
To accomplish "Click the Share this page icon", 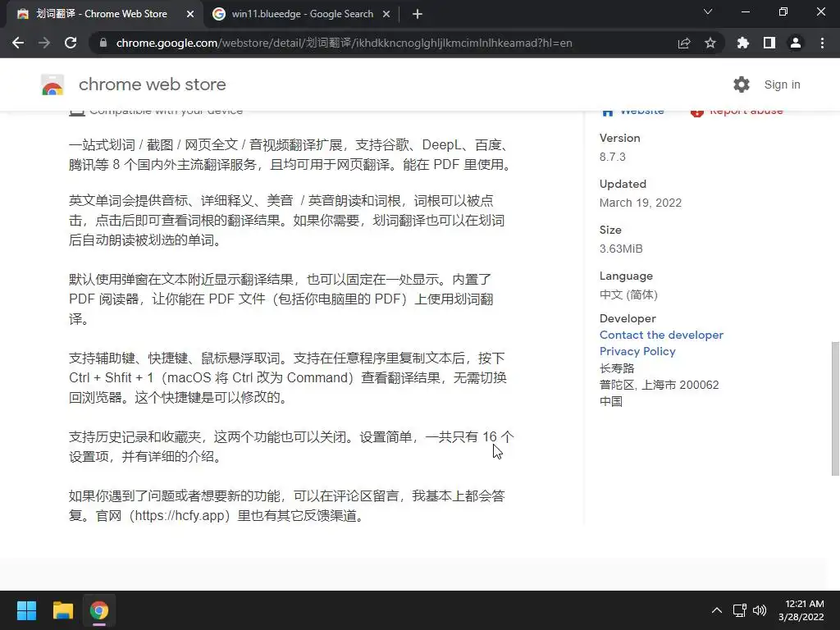I will [684, 43].
